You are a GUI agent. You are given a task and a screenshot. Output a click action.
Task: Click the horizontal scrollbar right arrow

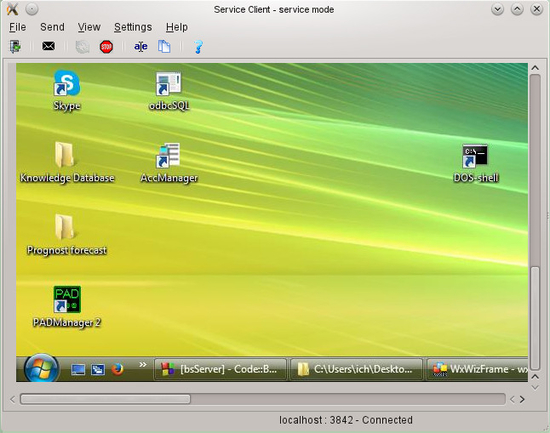(x=522, y=399)
